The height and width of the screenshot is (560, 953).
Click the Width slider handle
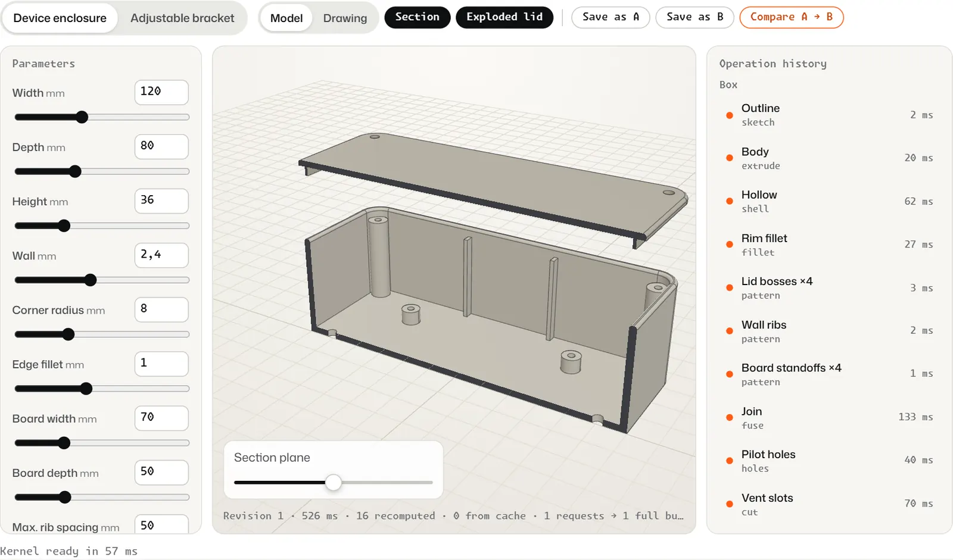click(x=82, y=117)
